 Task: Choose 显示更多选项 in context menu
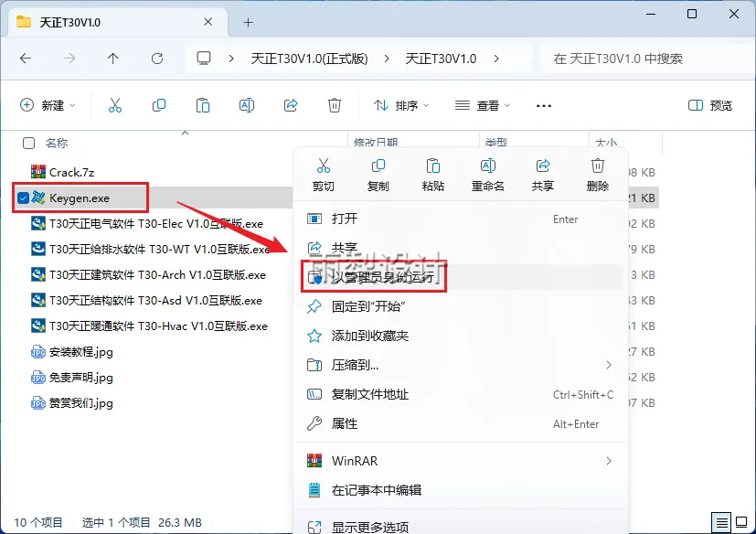(x=462, y=528)
